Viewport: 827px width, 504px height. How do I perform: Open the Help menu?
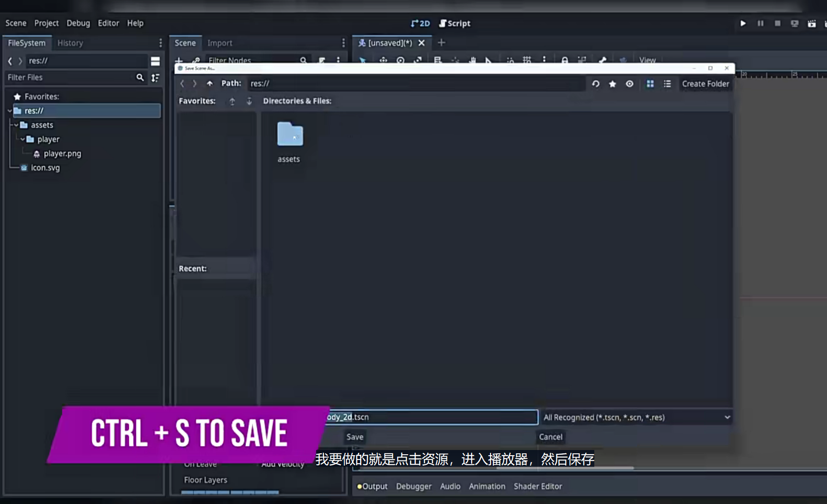[135, 23]
